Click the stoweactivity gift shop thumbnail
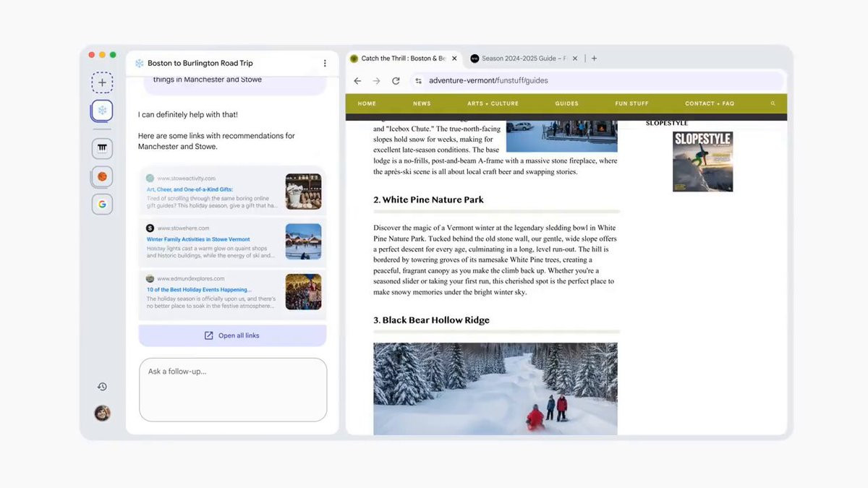Viewport: 868px width, 488px height. point(303,192)
